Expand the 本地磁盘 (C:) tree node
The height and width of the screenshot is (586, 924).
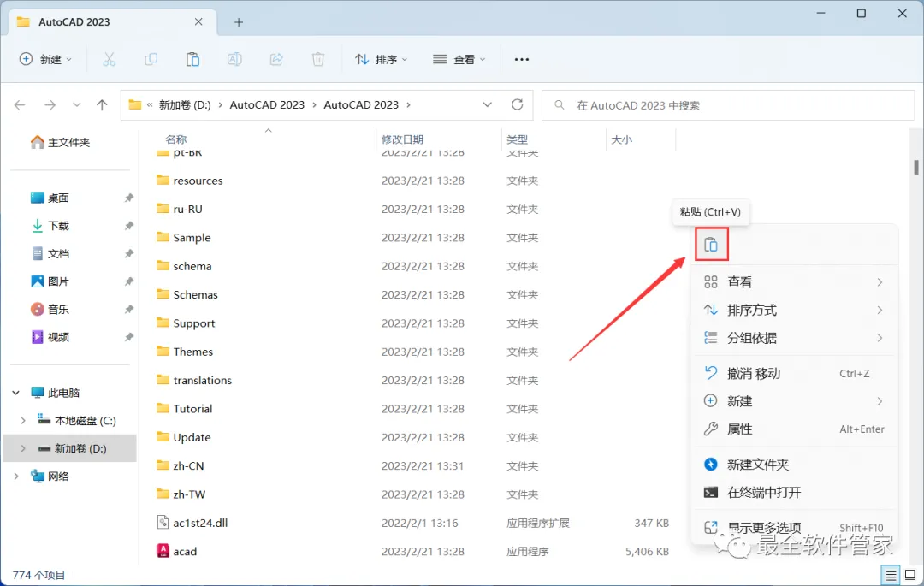click(23, 421)
